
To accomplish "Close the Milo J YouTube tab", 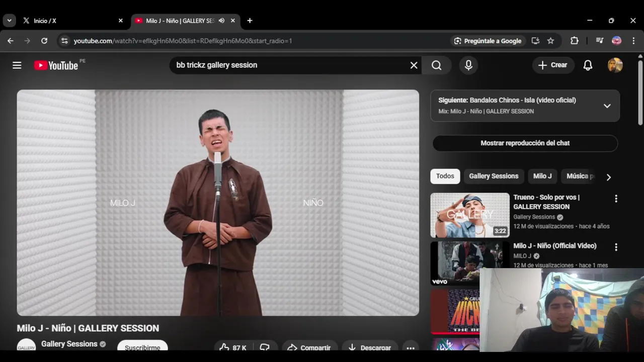I will 232,21.
